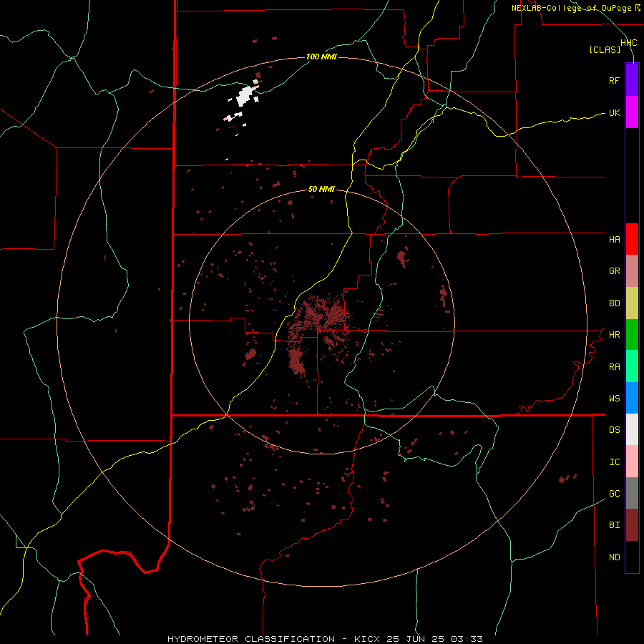Click the 'NEXLAB-College of DuPage' credit text
Viewport: 644px width, 644px height.
click(x=571, y=8)
